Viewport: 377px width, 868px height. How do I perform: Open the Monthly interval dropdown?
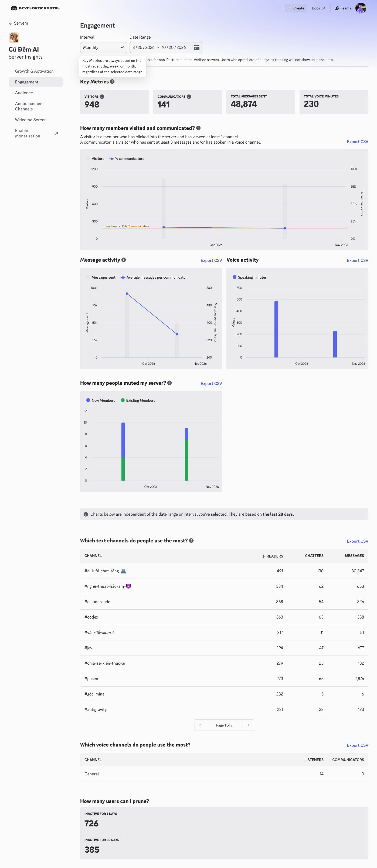tap(103, 48)
